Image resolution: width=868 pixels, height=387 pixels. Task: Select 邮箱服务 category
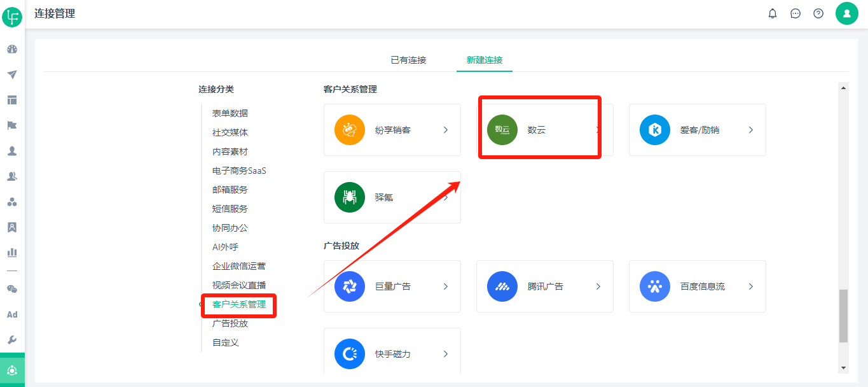click(230, 190)
